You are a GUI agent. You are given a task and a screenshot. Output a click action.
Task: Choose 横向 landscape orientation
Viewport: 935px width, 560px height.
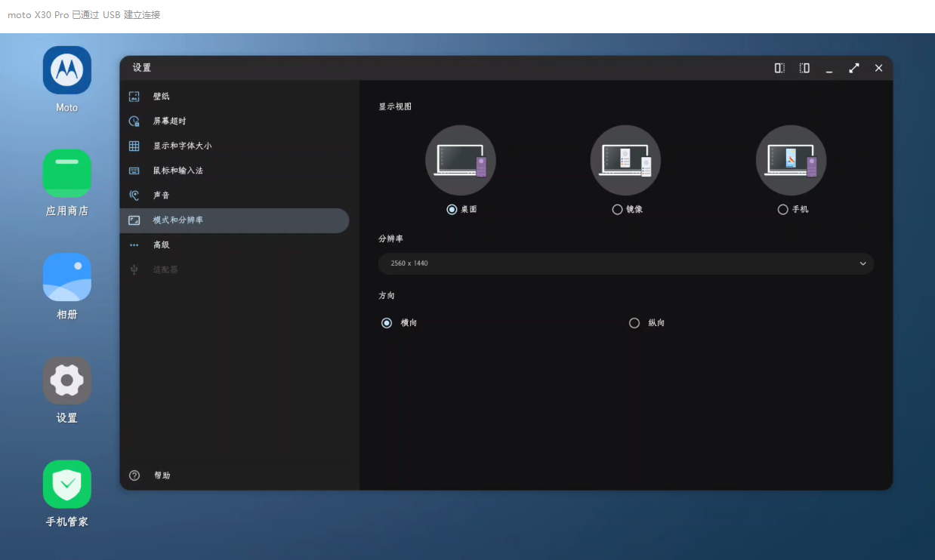click(x=387, y=323)
